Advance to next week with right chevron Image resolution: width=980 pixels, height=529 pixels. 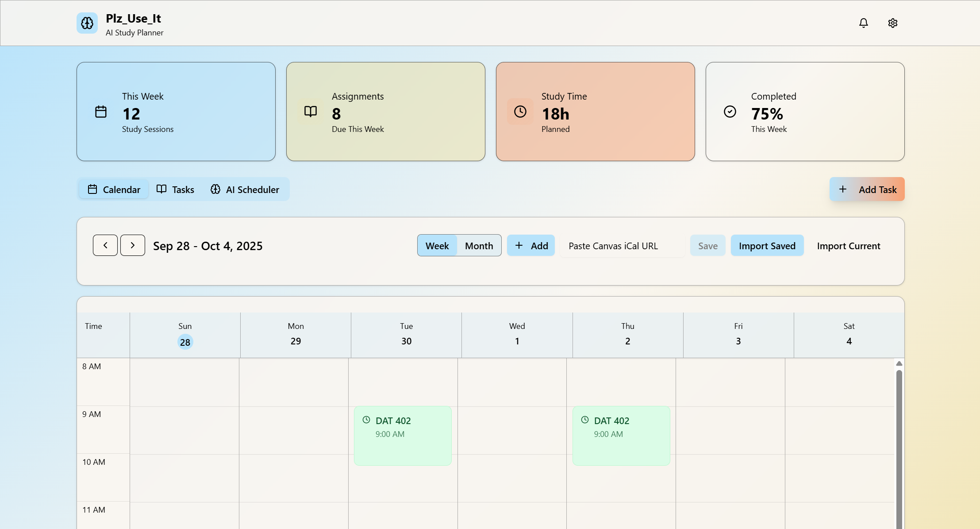(133, 245)
